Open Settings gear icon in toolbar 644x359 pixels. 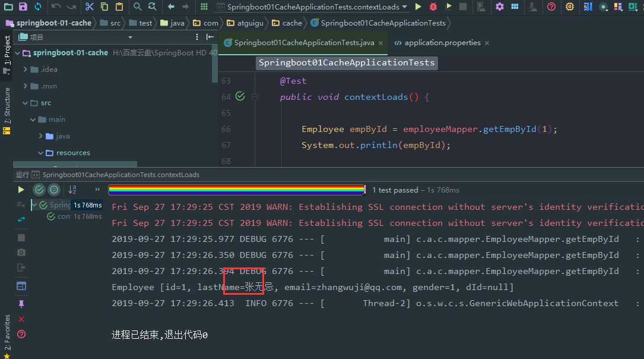pyautogui.click(x=499, y=7)
